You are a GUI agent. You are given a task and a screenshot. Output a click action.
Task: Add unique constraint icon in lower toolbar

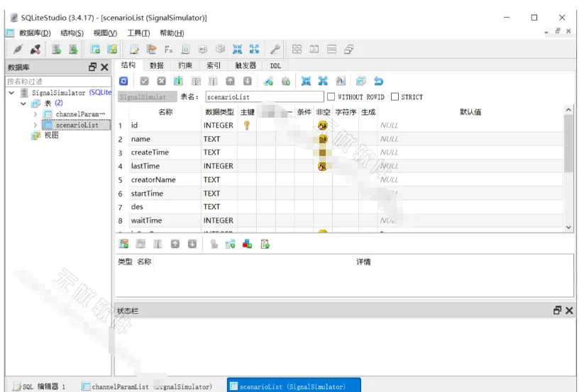click(230, 244)
